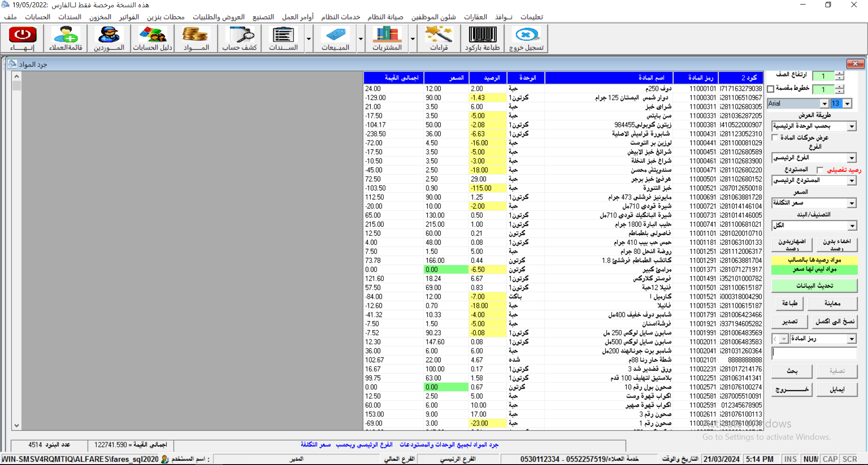
Task: Open رمز المادة search field dropdown
Action: click(852, 339)
